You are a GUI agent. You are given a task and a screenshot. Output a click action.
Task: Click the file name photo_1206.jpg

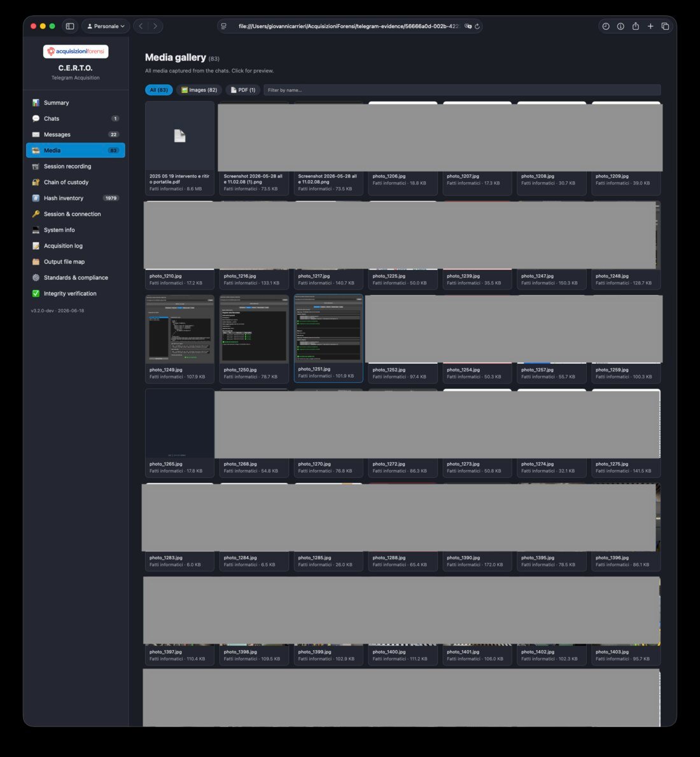click(x=389, y=176)
